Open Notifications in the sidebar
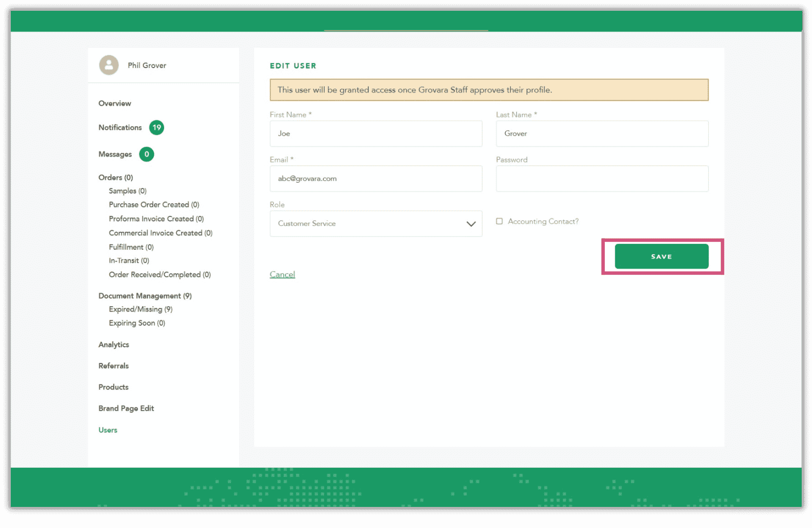This screenshot has width=812, height=528. click(120, 127)
